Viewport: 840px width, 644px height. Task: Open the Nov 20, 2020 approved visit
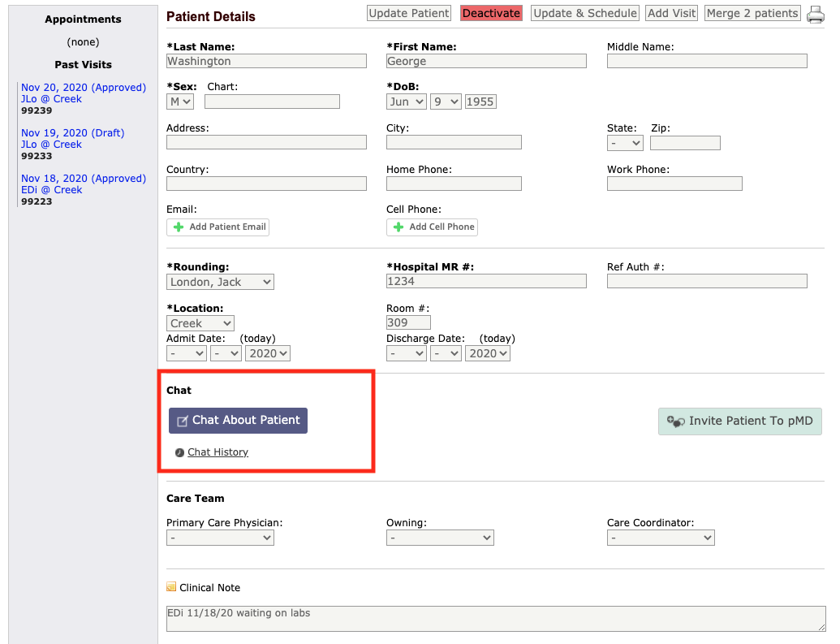(x=83, y=87)
